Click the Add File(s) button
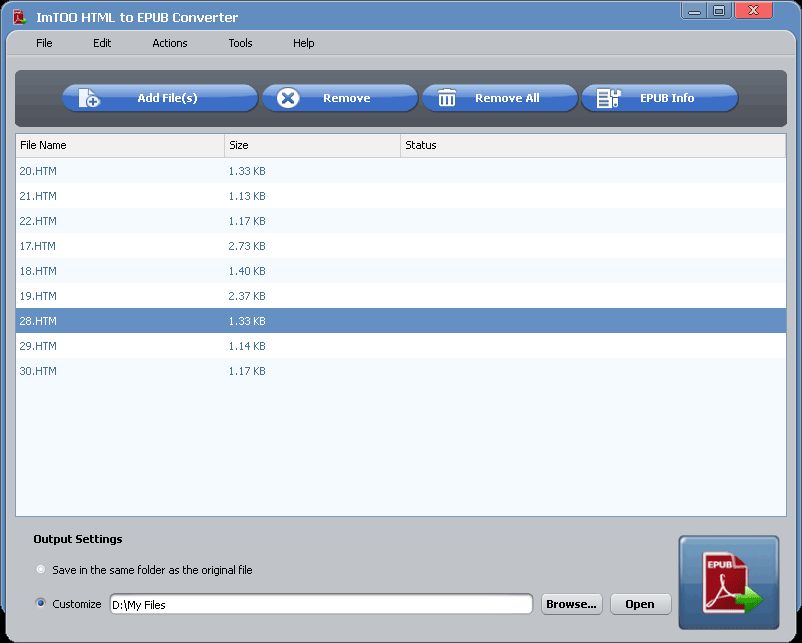Image resolution: width=802 pixels, height=643 pixels. [x=160, y=98]
